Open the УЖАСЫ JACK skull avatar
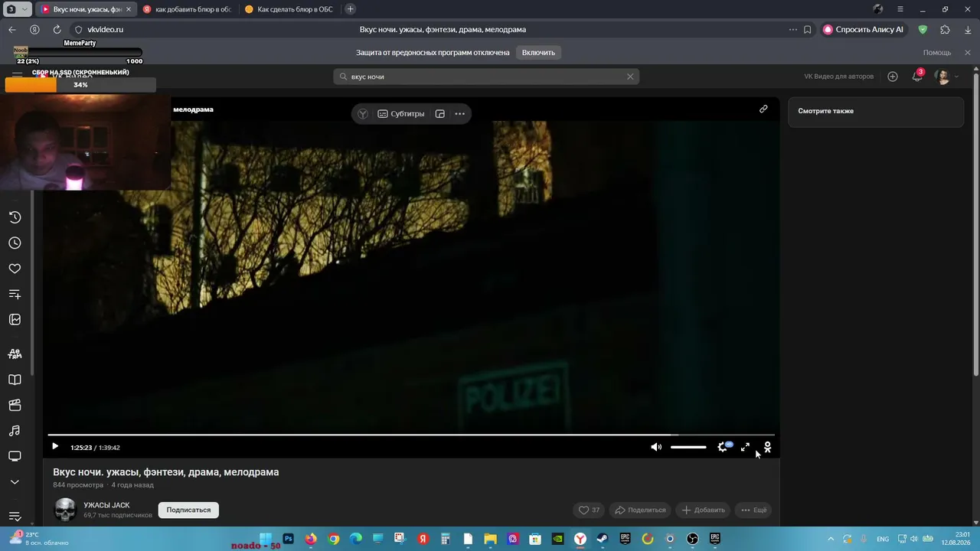The image size is (980, 551). point(65,510)
